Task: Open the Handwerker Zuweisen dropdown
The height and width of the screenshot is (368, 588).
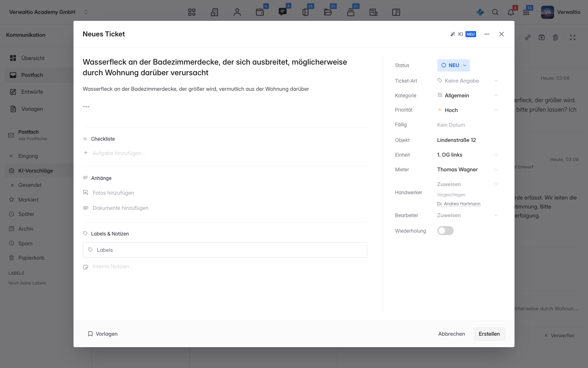Action: click(468, 184)
